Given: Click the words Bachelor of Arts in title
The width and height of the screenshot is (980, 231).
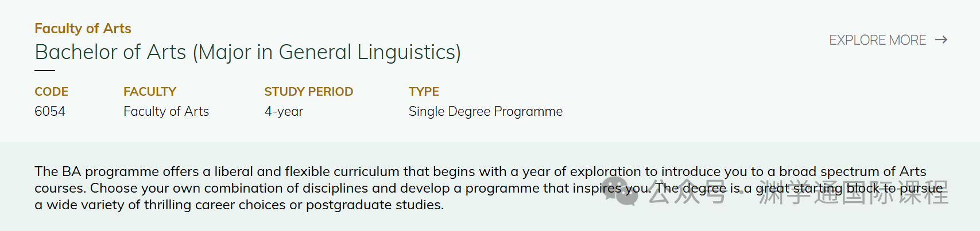Looking at the screenshot, I should coord(110,52).
